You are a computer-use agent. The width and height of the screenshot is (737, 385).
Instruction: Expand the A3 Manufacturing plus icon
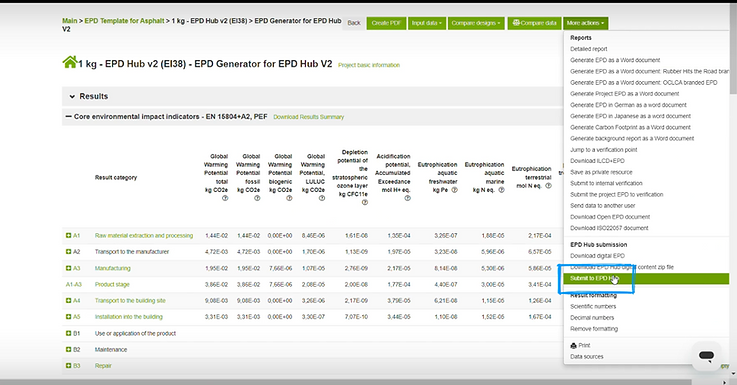tap(69, 268)
